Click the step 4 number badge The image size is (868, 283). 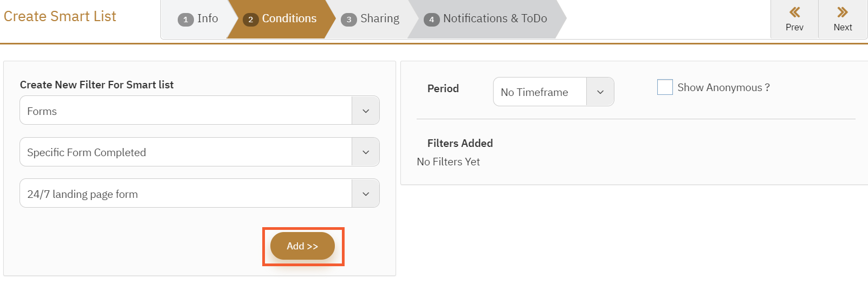click(431, 20)
